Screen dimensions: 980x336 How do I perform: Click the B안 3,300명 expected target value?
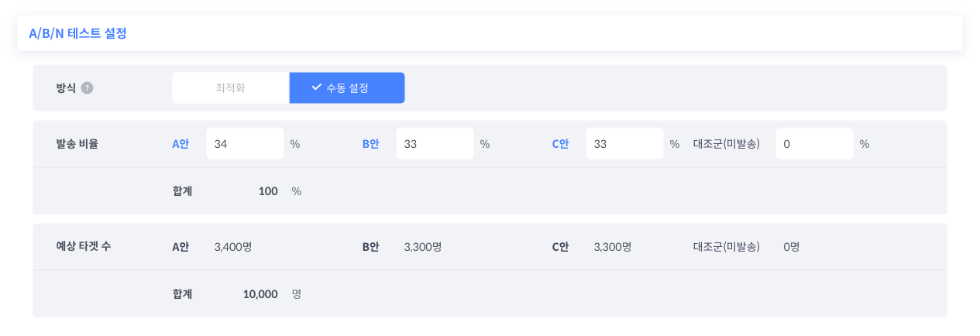pyautogui.click(x=423, y=247)
